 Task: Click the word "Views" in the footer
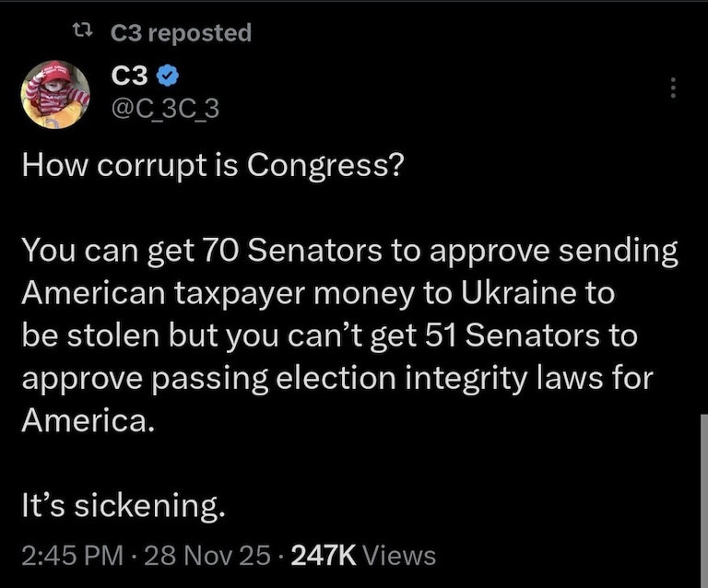(399, 555)
